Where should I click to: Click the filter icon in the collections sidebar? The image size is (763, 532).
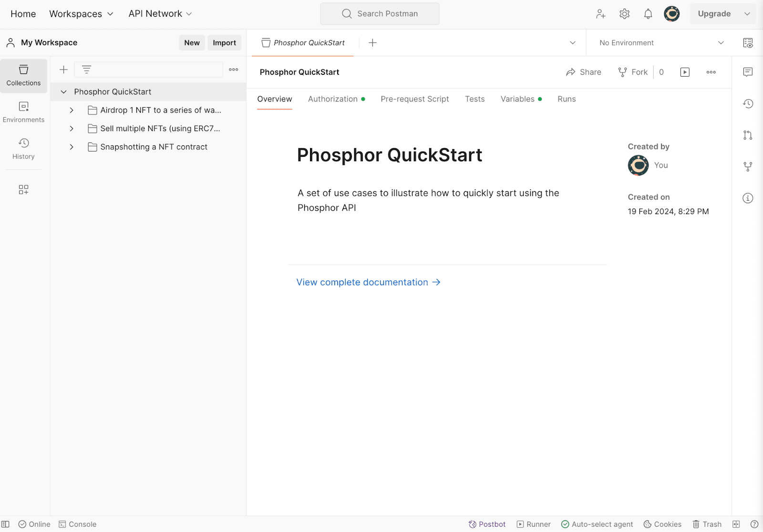(86, 70)
